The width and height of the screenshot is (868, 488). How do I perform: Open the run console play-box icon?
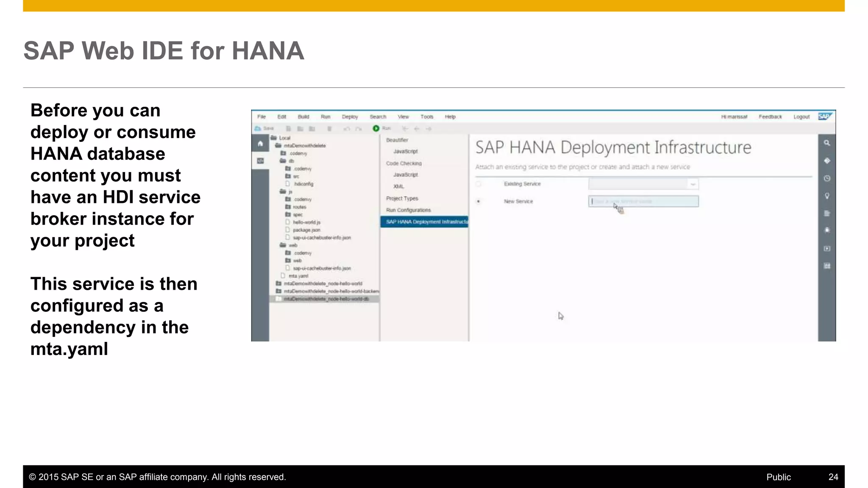(827, 249)
